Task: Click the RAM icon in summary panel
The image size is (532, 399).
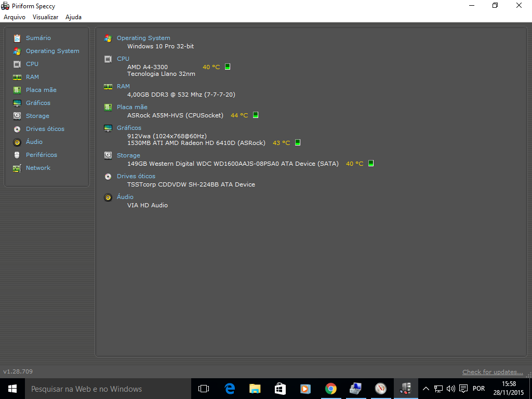Action: [108, 87]
